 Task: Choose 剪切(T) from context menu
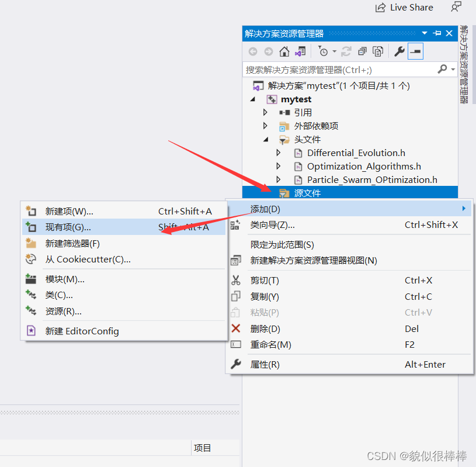click(349, 281)
